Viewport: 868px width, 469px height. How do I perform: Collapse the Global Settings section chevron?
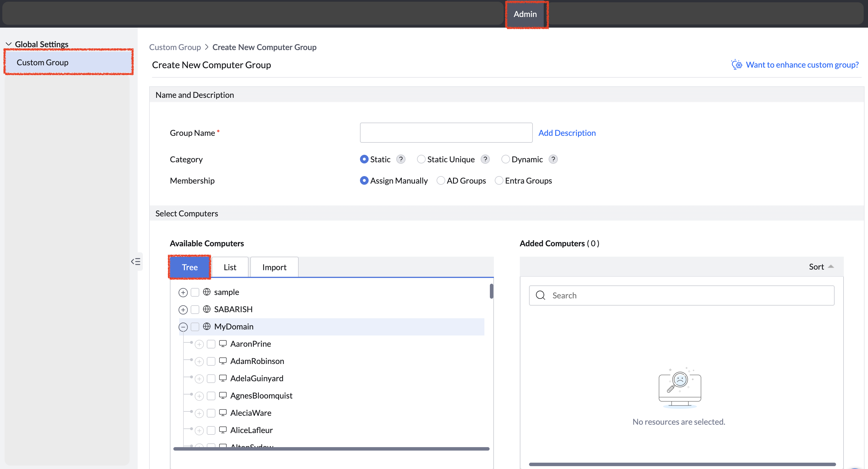point(9,44)
